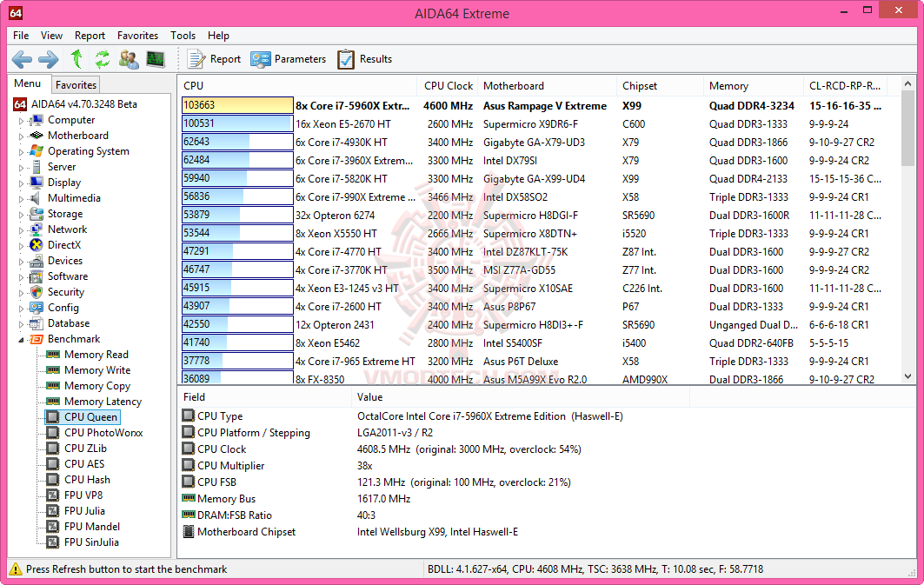
Task: Sort by the Motherboard column header
Action: pyautogui.click(x=547, y=85)
